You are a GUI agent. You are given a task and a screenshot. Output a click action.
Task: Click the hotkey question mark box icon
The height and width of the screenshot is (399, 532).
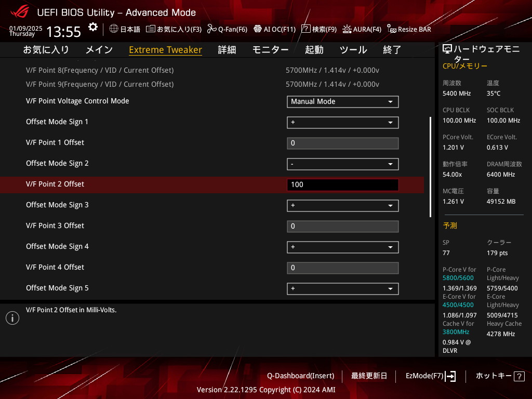tap(518, 376)
